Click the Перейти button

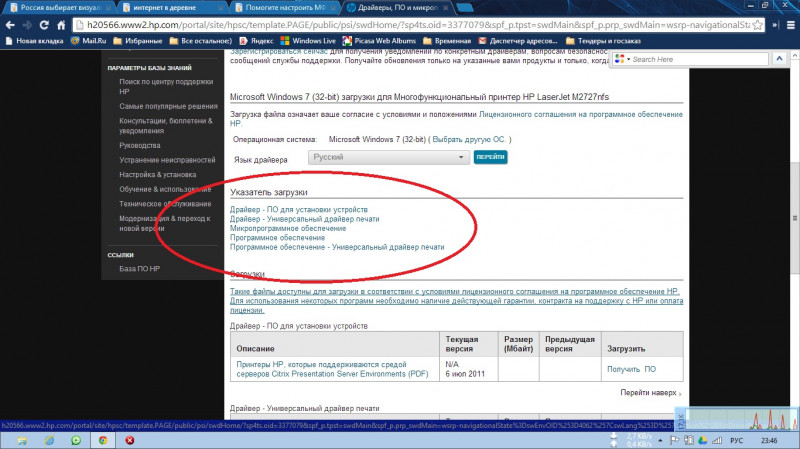[490, 157]
